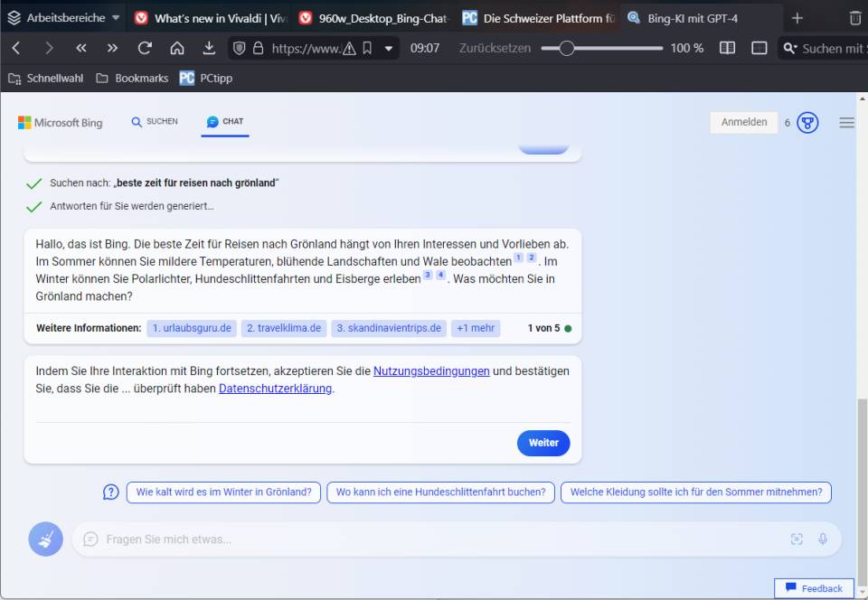Open citation 4 after Eisberge erleben
This screenshot has width=868, height=600.
440,275
